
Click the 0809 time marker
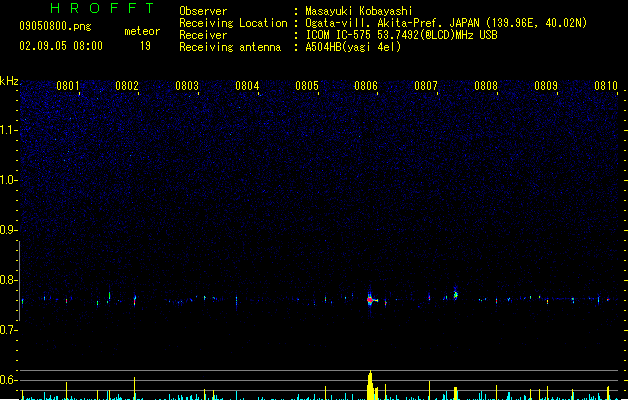pos(546,86)
